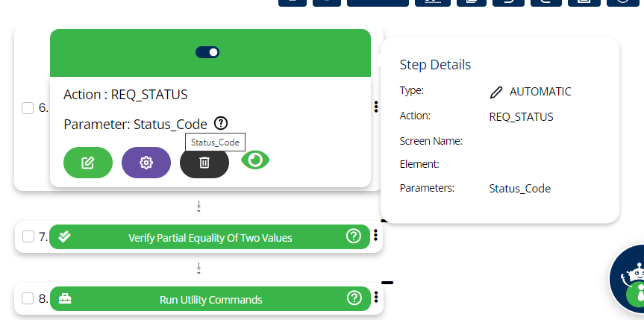The image size is (644, 320).
Task: Delete the step with the trash button
Action: [x=204, y=163]
